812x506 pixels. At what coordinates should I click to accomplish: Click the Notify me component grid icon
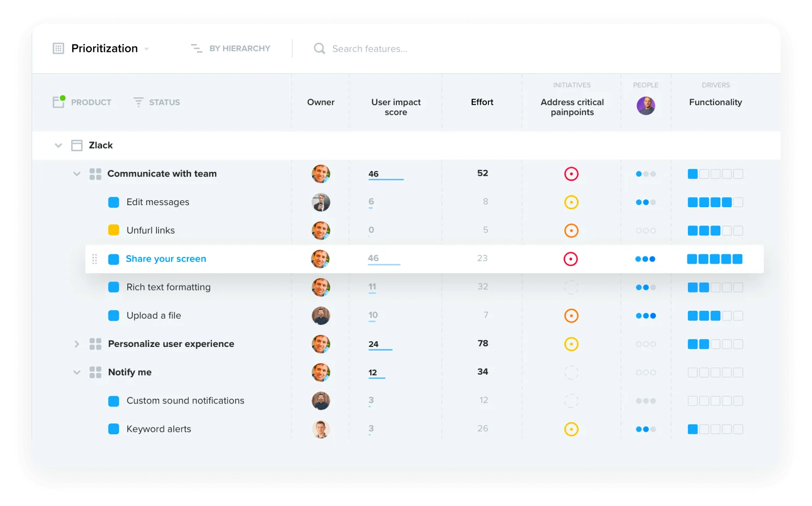95,372
